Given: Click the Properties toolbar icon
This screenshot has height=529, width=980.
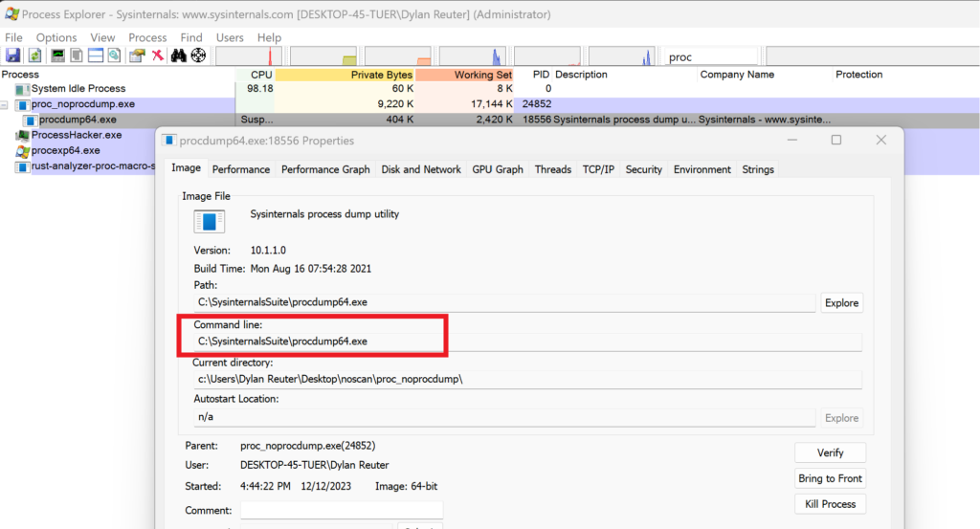Looking at the screenshot, I should (137, 55).
